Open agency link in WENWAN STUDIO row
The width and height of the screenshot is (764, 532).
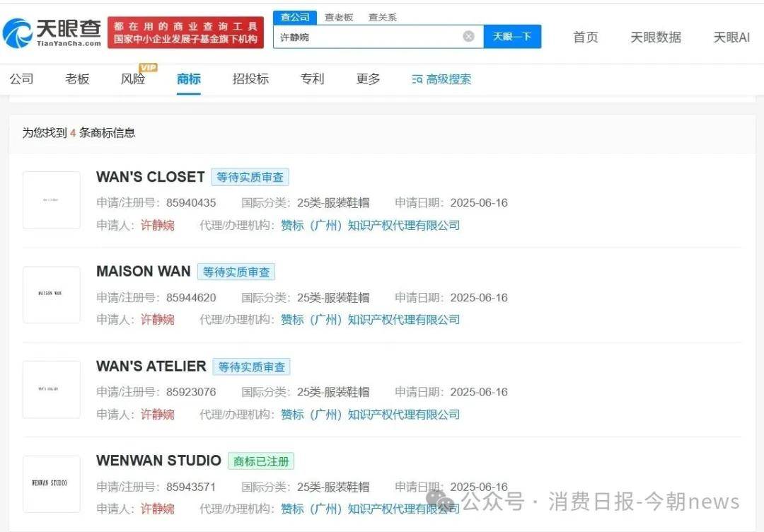coord(370,509)
